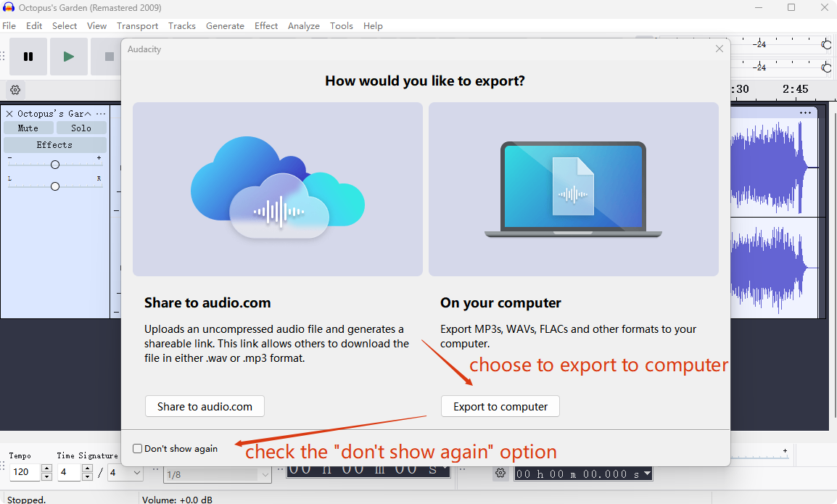837x504 pixels.
Task: Close the Audacity export dialog
Action: click(x=719, y=49)
